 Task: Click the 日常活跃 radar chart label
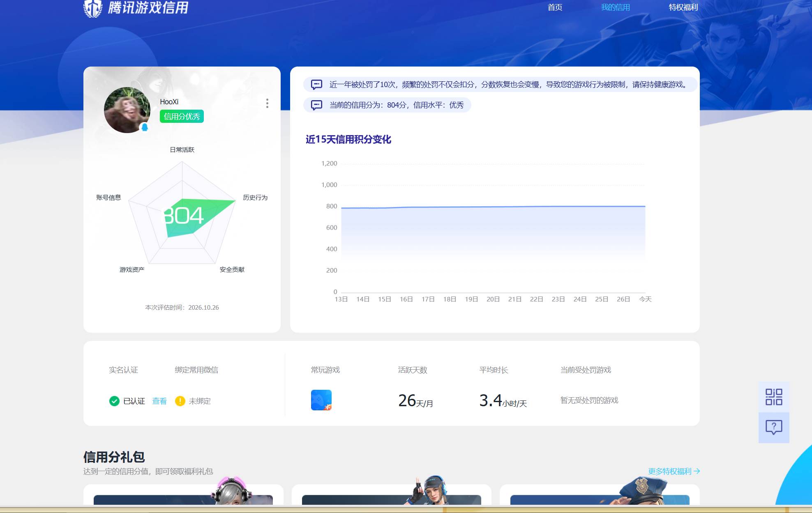click(x=182, y=150)
